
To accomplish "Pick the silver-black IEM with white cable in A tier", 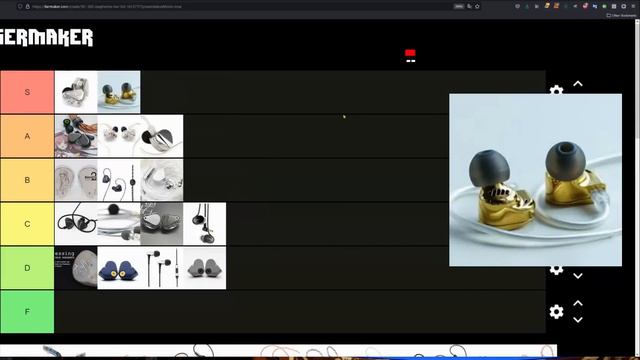I will [x=162, y=136].
